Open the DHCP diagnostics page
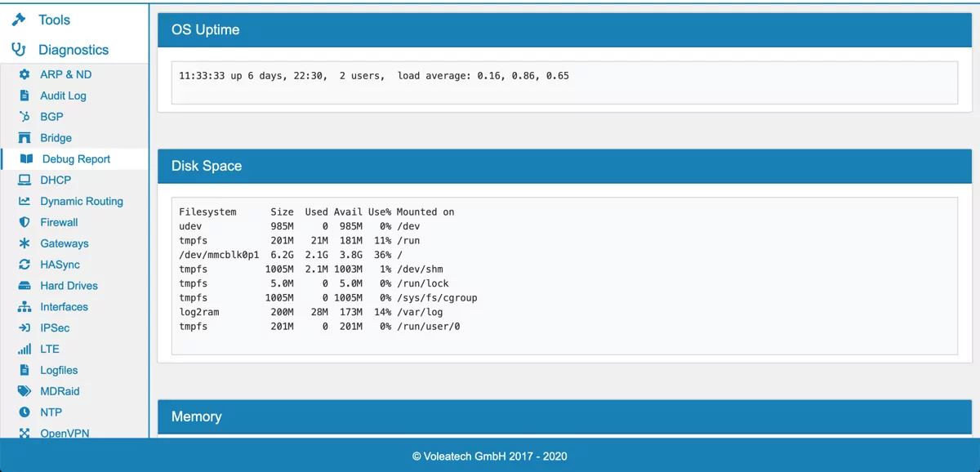This screenshot has width=980, height=472. click(x=56, y=180)
